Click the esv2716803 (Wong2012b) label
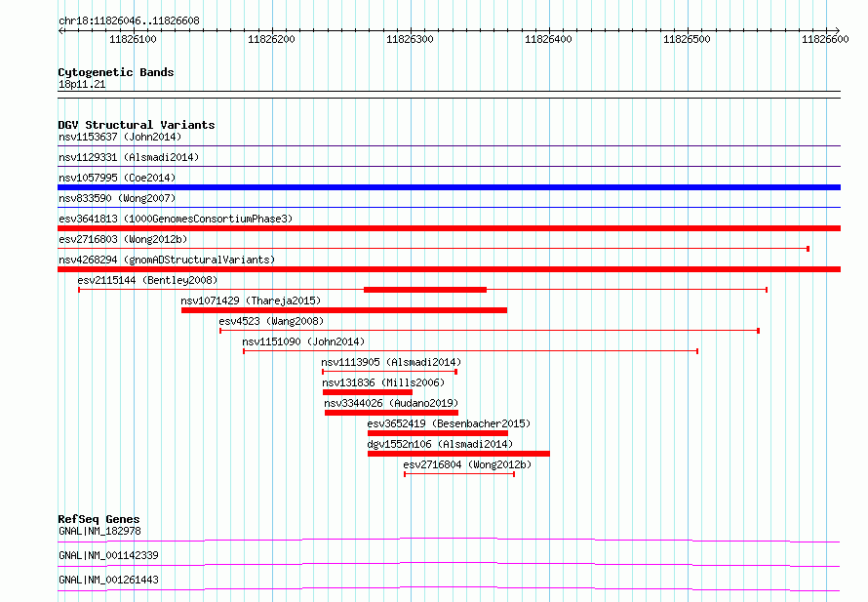This screenshot has width=868, height=602. [123, 239]
